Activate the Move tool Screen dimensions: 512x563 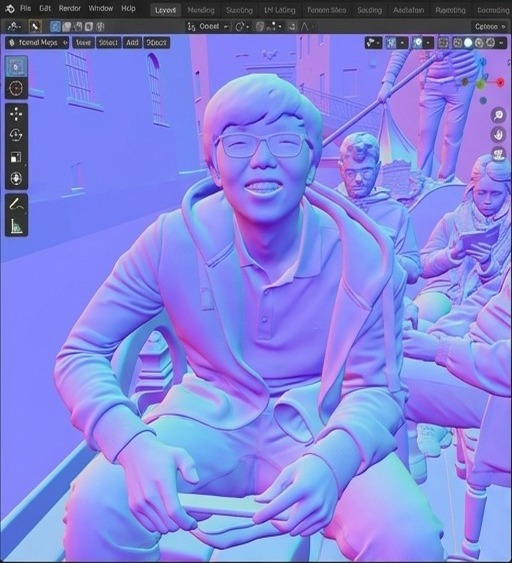(16, 114)
